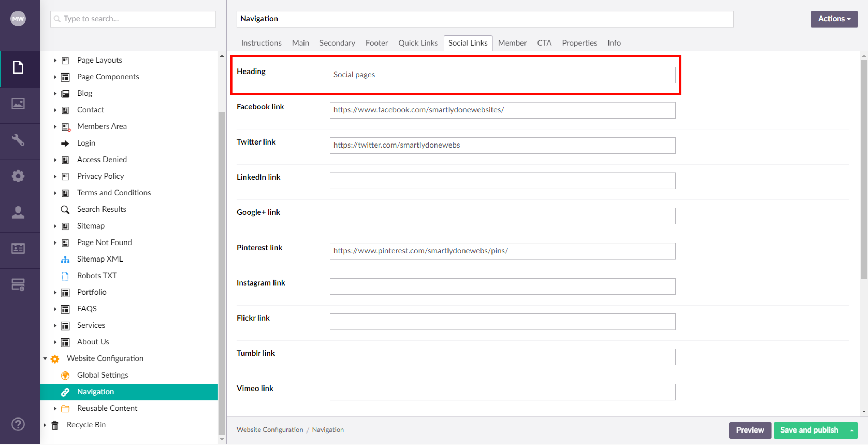The height and width of the screenshot is (445, 868).
Task: Click the Global Settings globe icon
Action: 65,376
